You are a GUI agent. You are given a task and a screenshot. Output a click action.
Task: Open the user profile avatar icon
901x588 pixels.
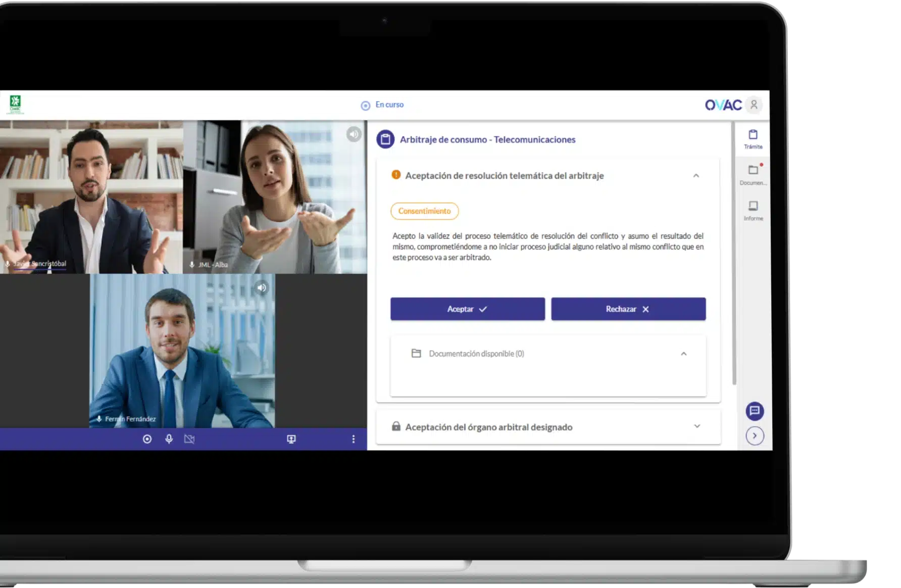[x=754, y=105]
